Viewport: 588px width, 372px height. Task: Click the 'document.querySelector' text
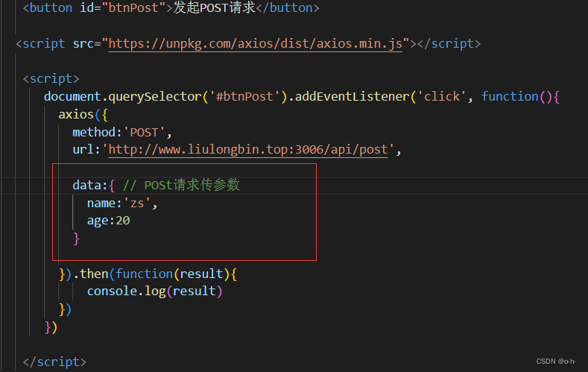(x=123, y=97)
